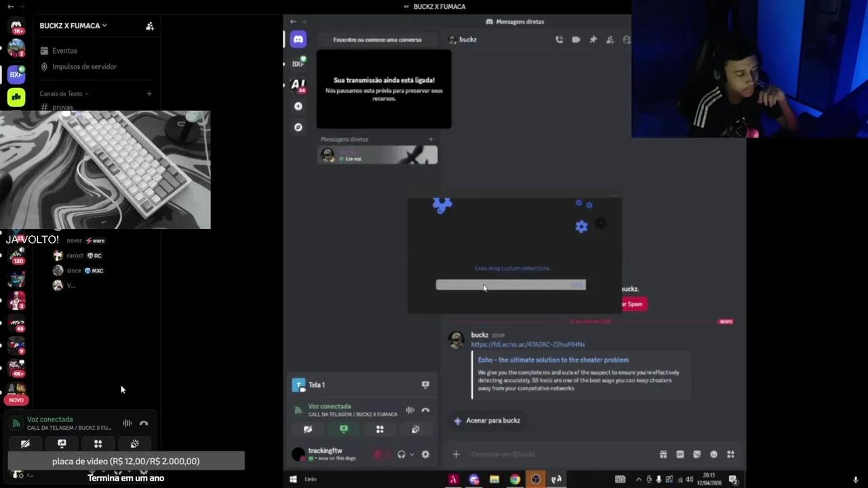Click the Acenar para buckz button
The height and width of the screenshot is (488, 868).
(487, 420)
